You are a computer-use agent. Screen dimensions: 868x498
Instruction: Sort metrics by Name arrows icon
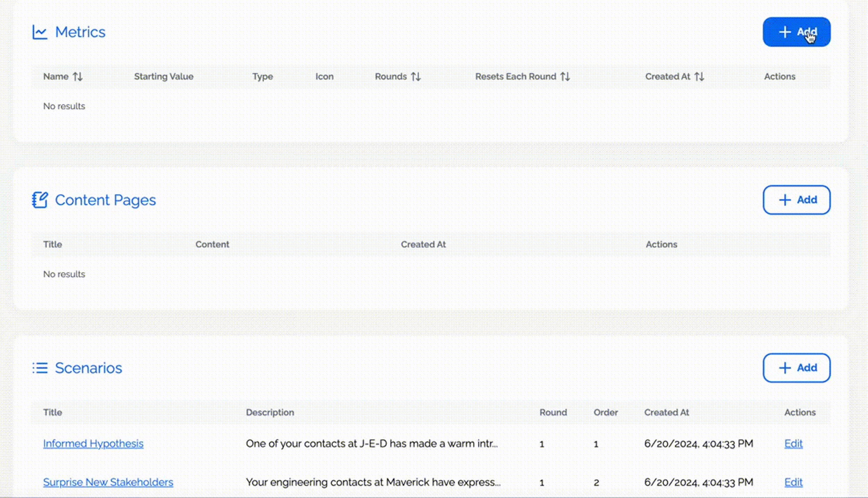click(x=77, y=76)
